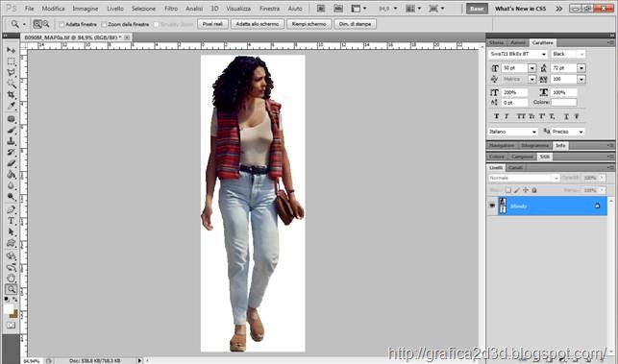Viewport: 618px width, 364px height.
Task: Select the Blur tool
Action: [x=11, y=185]
